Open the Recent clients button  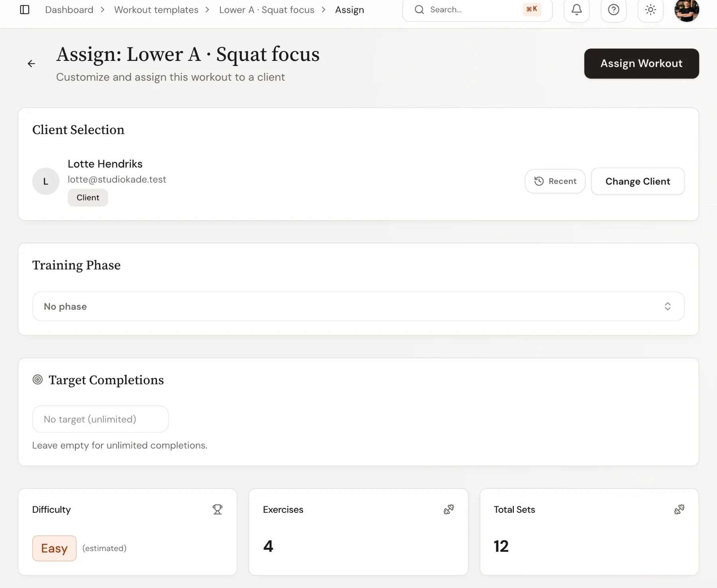tap(555, 181)
